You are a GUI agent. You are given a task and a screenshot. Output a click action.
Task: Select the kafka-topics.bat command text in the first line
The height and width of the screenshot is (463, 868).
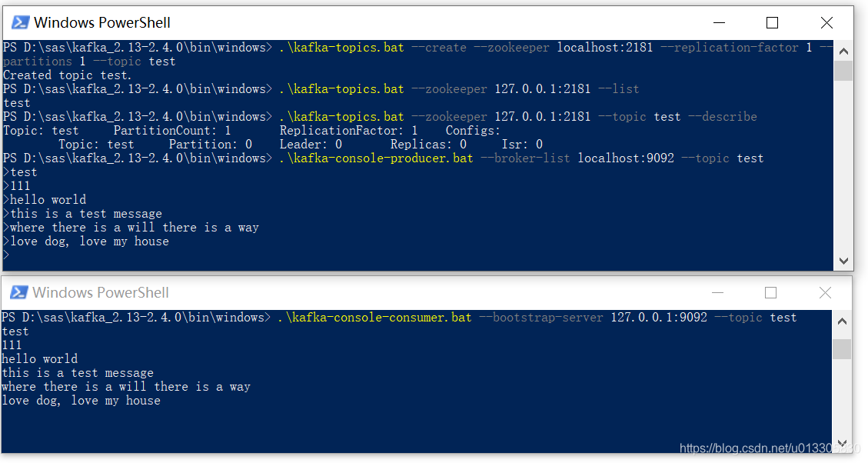(x=341, y=47)
